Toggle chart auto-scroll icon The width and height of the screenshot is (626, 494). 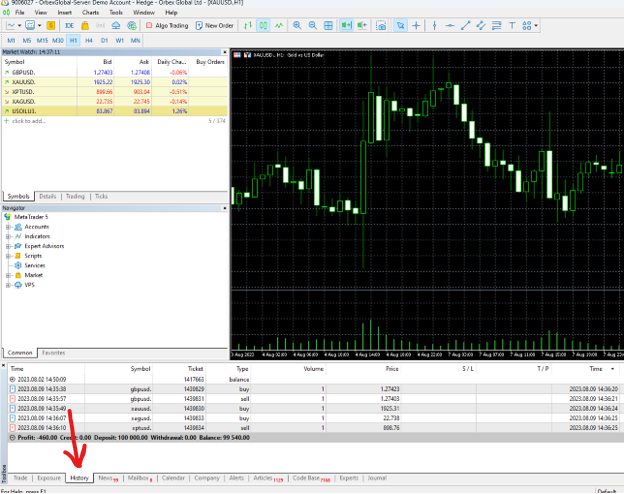coord(346,26)
